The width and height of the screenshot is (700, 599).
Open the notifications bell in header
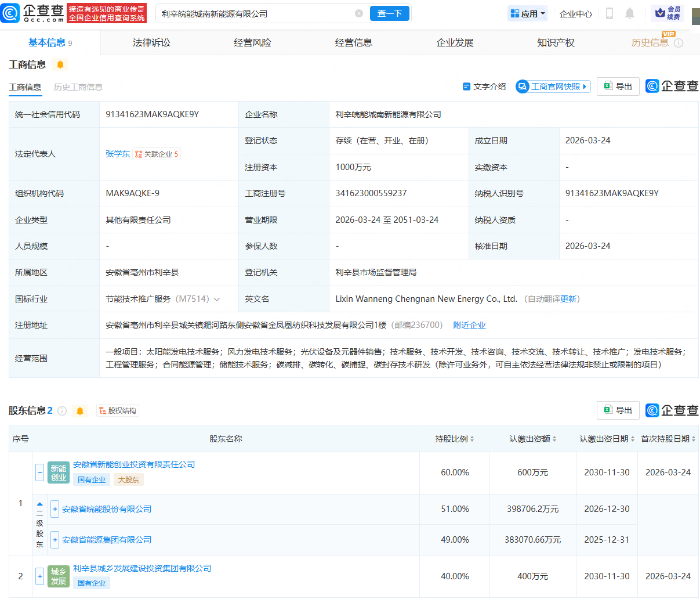click(x=630, y=13)
